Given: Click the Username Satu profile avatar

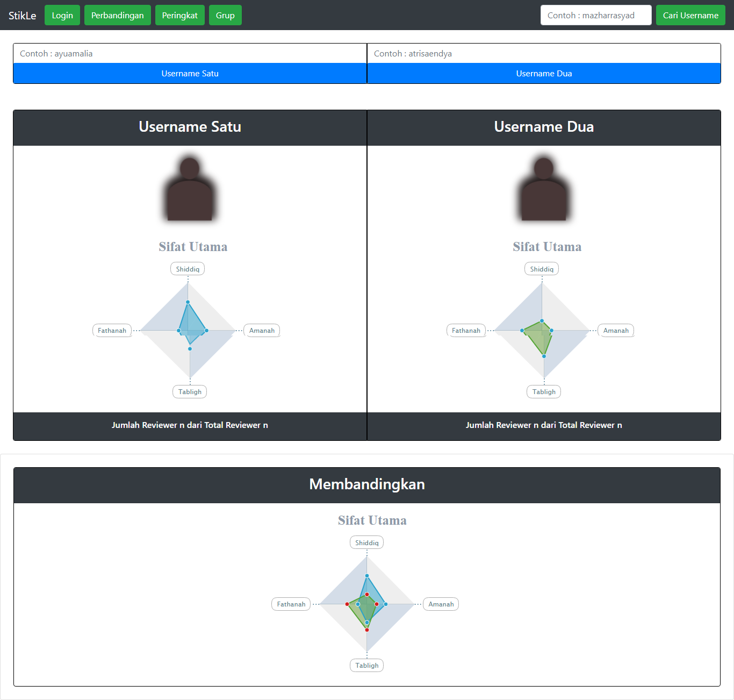Looking at the screenshot, I should [x=190, y=189].
